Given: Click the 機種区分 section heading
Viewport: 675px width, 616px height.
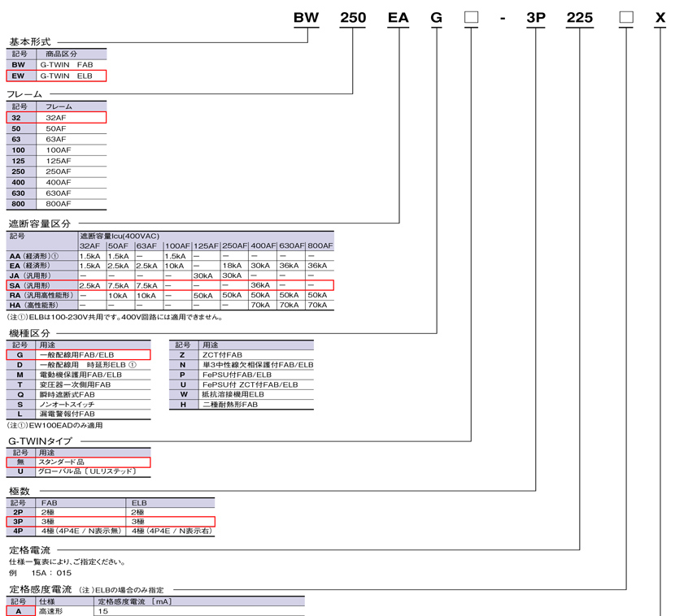Looking at the screenshot, I should [30, 333].
